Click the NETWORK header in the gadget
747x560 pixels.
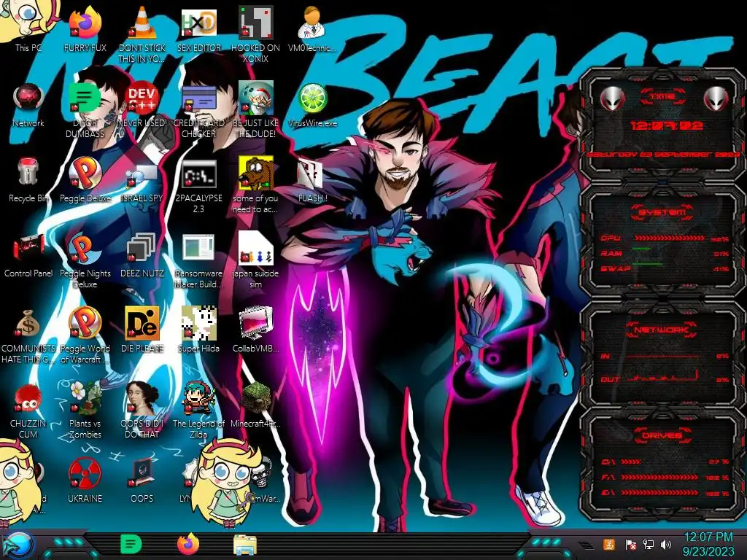click(x=662, y=330)
